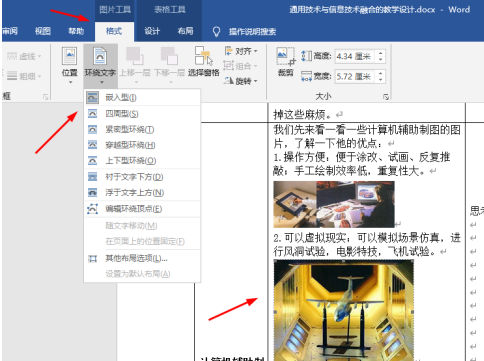Decrease the width with the down spinner
This screenshot has height=361, width=484.
(381, 80)
